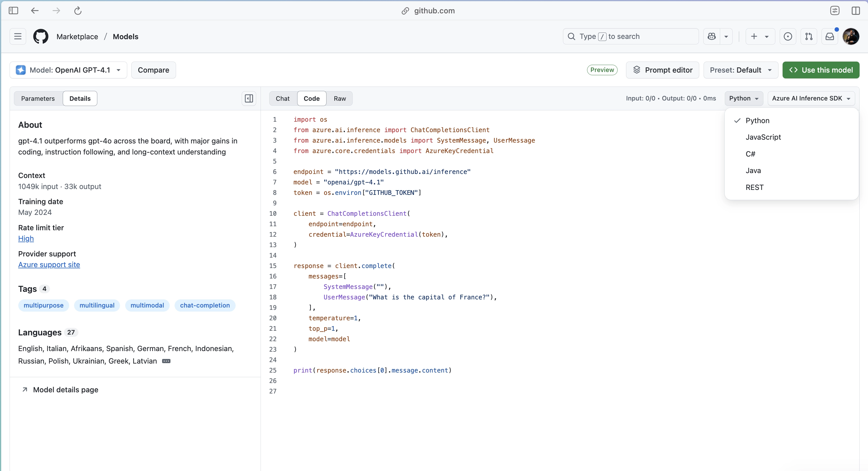Switch to the Raw tab
Viewport: 868px width, 471px height.
coord(340,98)
